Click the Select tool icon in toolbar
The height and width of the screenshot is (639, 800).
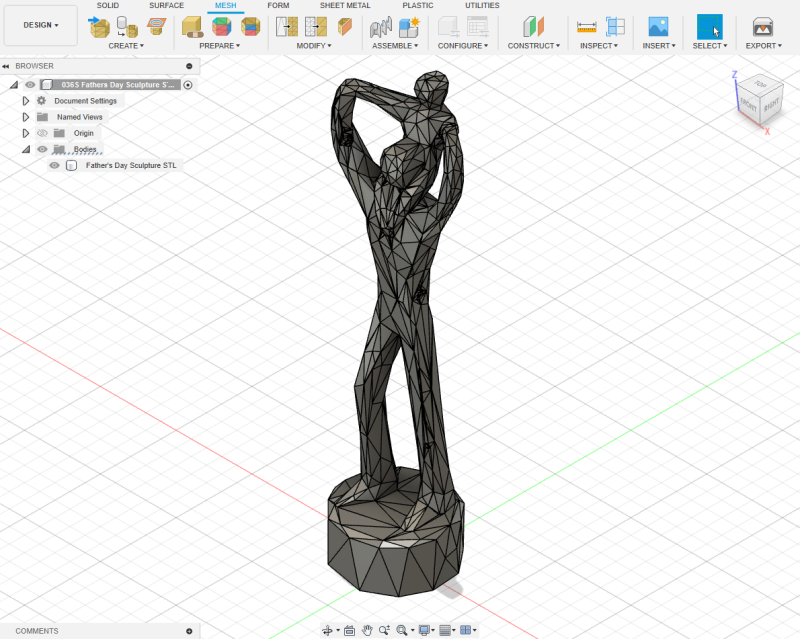click(x=709, y=28)
